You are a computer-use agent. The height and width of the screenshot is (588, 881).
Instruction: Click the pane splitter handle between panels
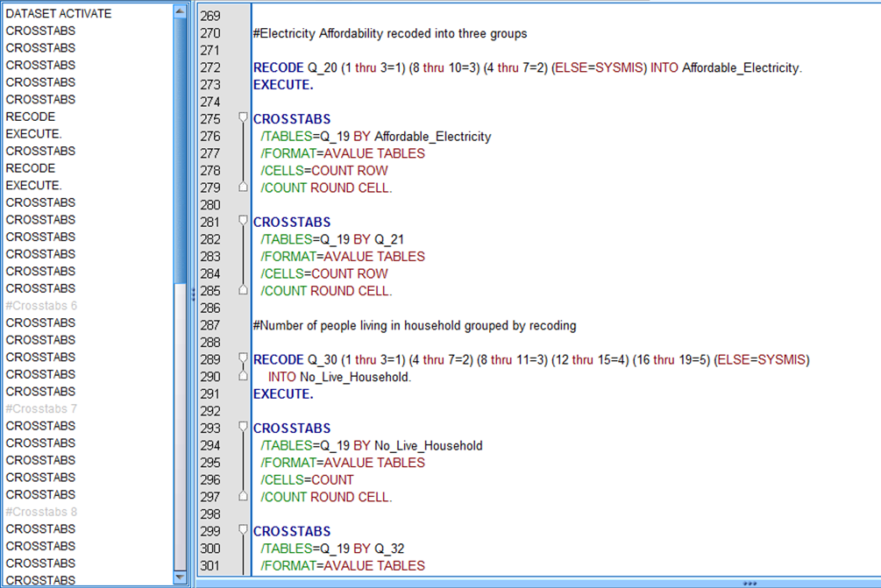[x=192, y=295]
